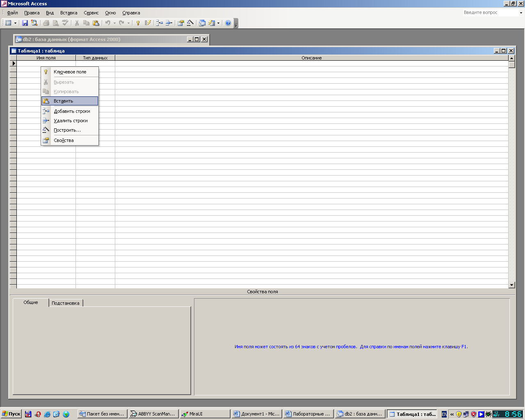Image resolution: width=525 pixels, height=420 pixels.
Task: Click the Spelling check ABC icon
Action: (65, 23)
